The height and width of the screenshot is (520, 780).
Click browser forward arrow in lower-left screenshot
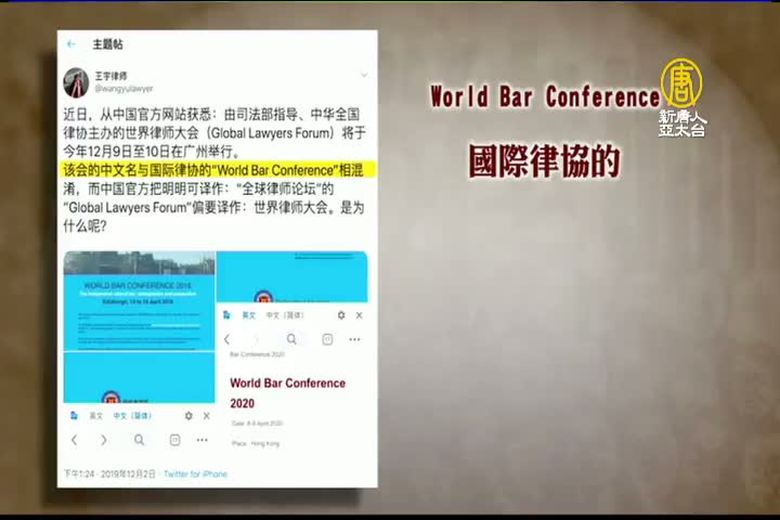[103, 440]
